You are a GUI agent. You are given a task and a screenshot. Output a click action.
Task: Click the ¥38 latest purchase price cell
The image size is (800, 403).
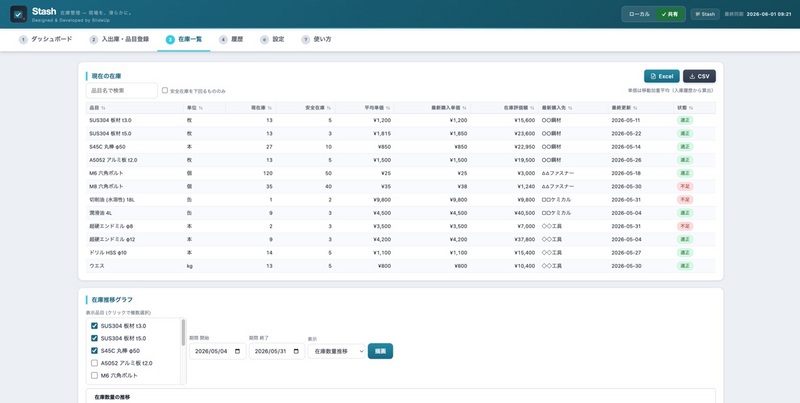462,187
